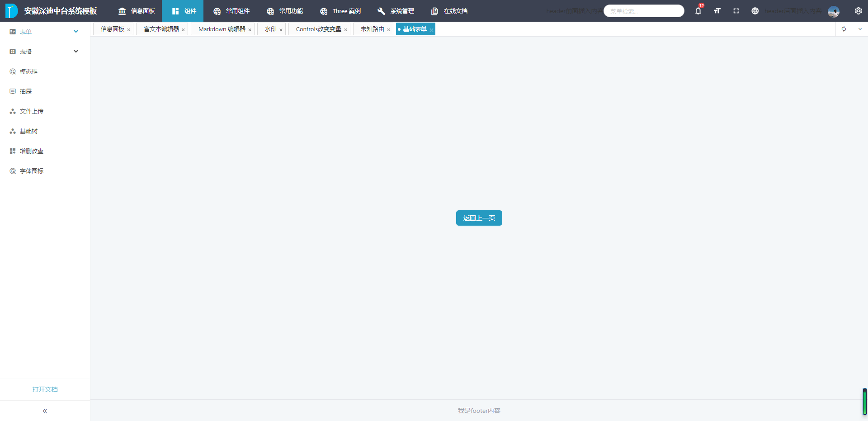Open 常用功能 top menu
Image resolution: width=868 pixels, height=421 pixels.
click(x=285, y=11)
